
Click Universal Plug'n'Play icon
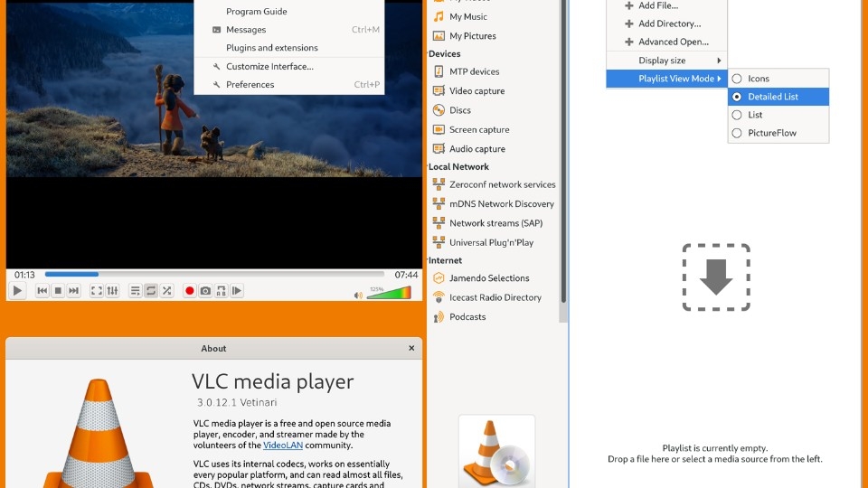pyautogui.click(x=439, y=242)
